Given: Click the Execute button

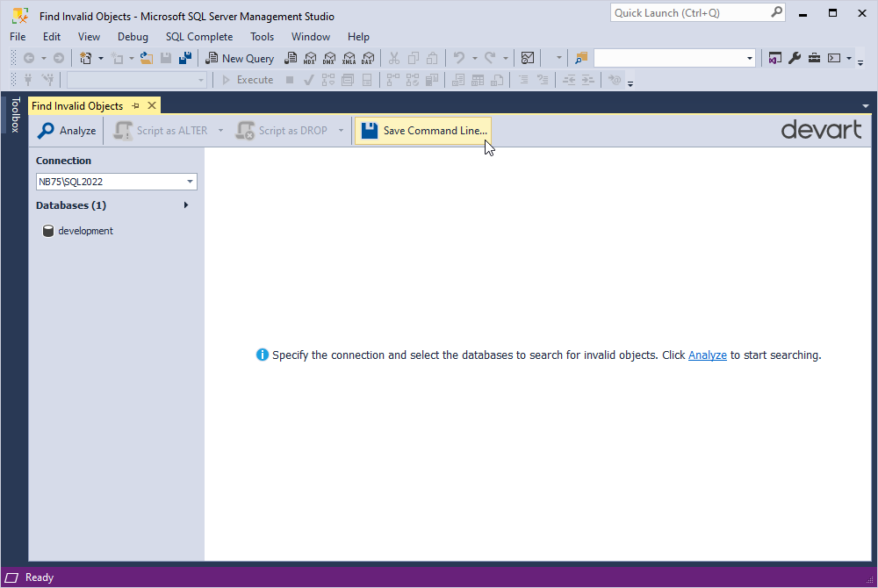Looking at the screenshot, I should point(248,80).
